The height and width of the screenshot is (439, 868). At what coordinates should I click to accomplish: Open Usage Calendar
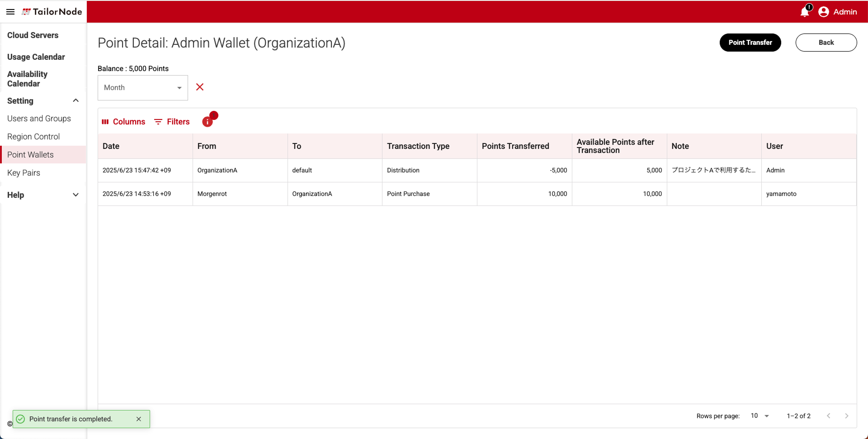tap(36, 57)
